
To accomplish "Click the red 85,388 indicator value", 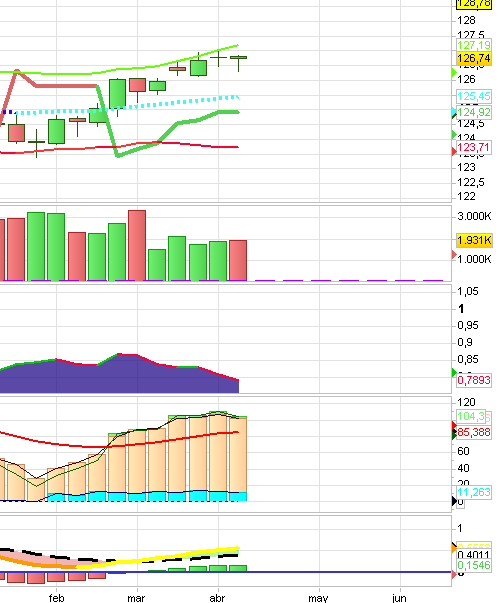I will (474, 432).
